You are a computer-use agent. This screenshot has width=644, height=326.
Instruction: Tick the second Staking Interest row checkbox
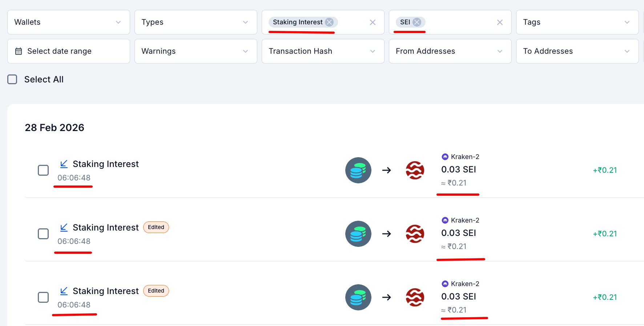(43, 234)
